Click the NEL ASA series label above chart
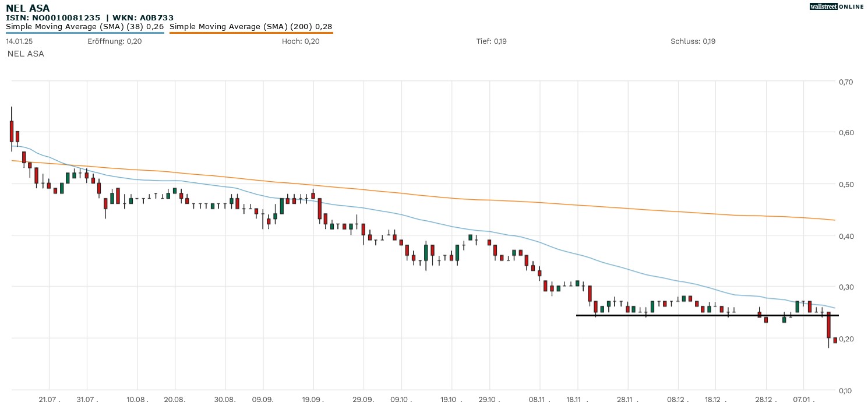The width and height of the screenshot is (868, 402). (x=26, y=54)
